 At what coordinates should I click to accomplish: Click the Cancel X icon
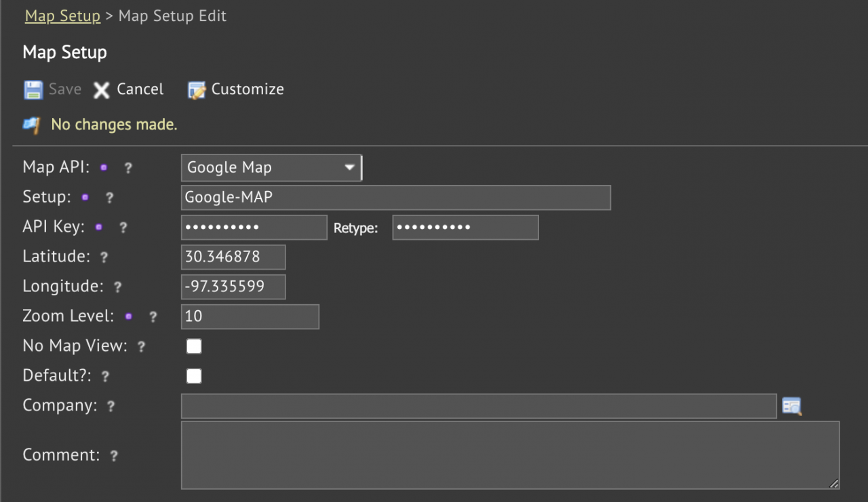(x=102, y=90)
